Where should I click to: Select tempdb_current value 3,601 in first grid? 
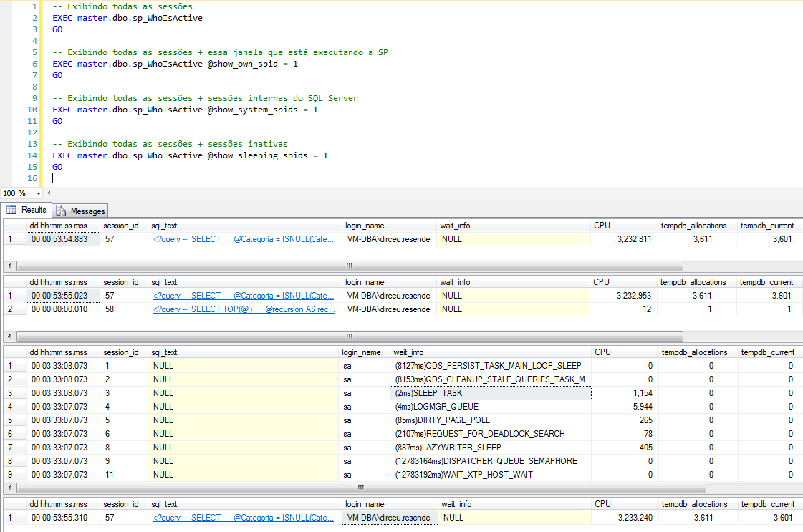coord(769,239)
